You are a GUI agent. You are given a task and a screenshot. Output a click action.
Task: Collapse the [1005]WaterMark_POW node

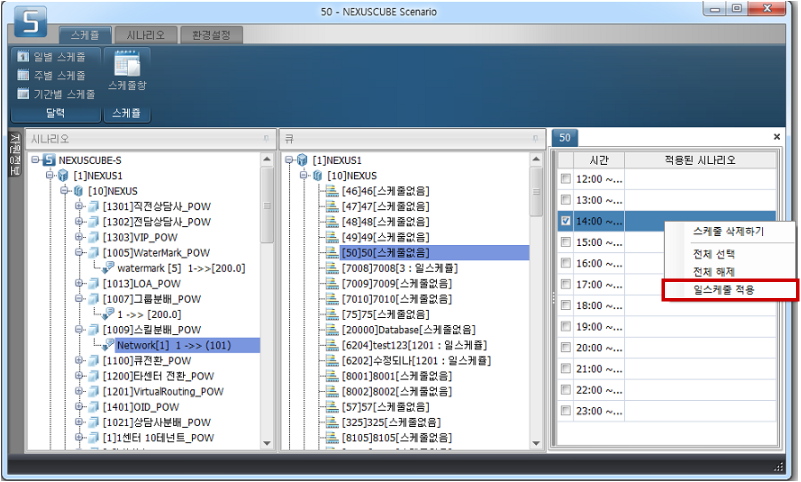pos(79,252)
